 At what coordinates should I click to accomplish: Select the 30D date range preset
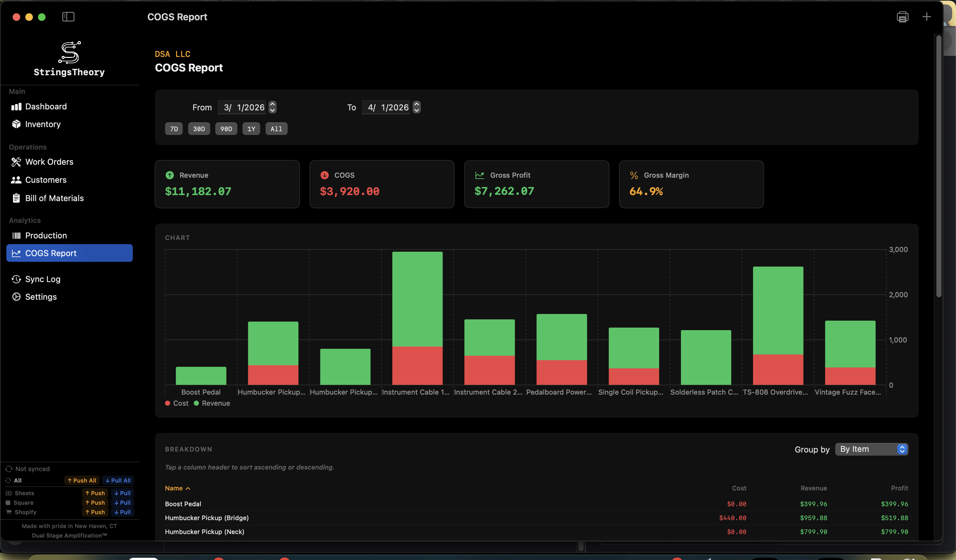coord(199,129)
